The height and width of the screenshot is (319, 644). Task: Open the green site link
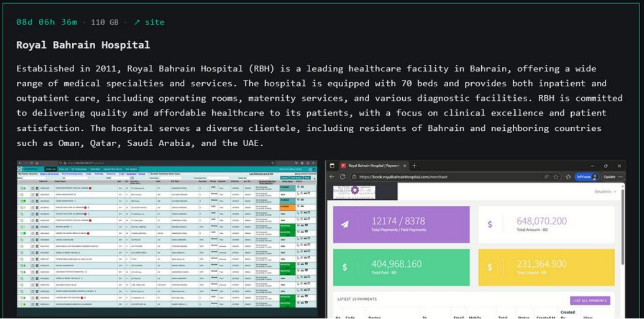click(149, 22)
